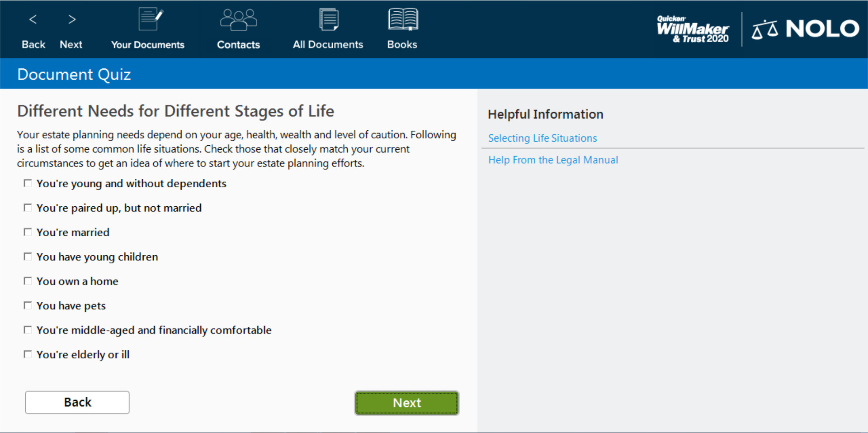868x433 pixels.
Task: Check "You have young children"
Action: point(28,256)
